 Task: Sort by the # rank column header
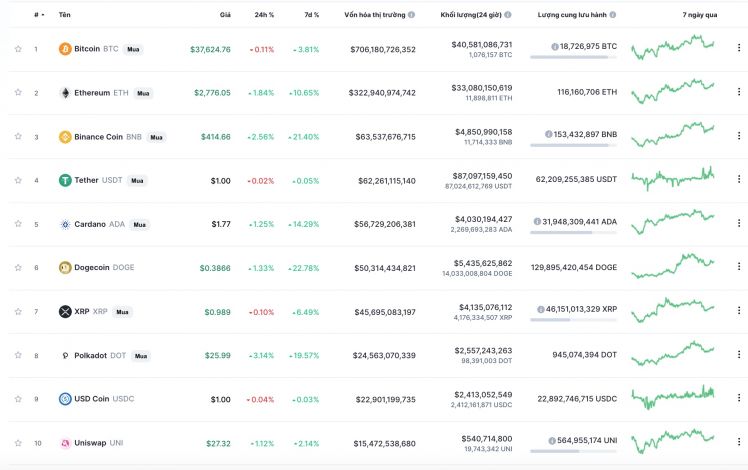39,15
